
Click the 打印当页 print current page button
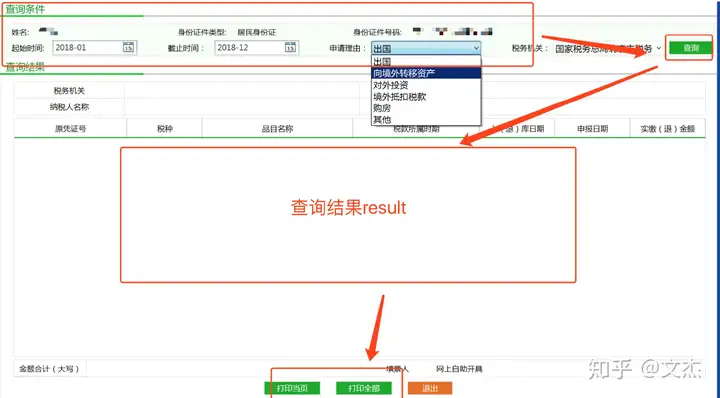point(292,388)
